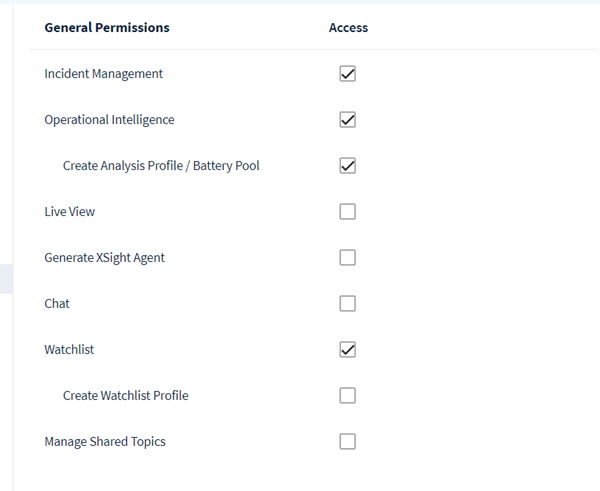Select the Watchlist row label
Image resolution: width=600 pixels, height=491 pixels.
coord(69,350)
